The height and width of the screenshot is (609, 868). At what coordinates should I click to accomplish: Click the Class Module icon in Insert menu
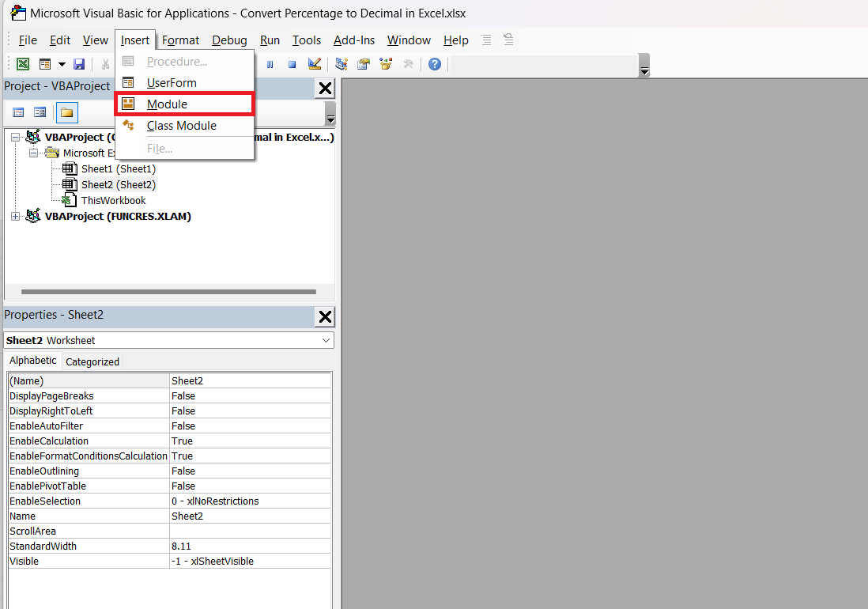click(128, 125)
